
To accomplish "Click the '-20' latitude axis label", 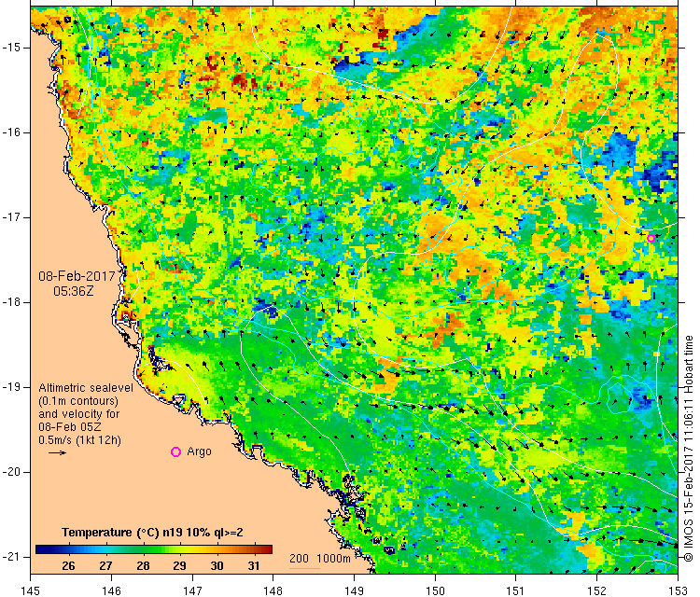I will pyautogui.click(x=12, y=472).
